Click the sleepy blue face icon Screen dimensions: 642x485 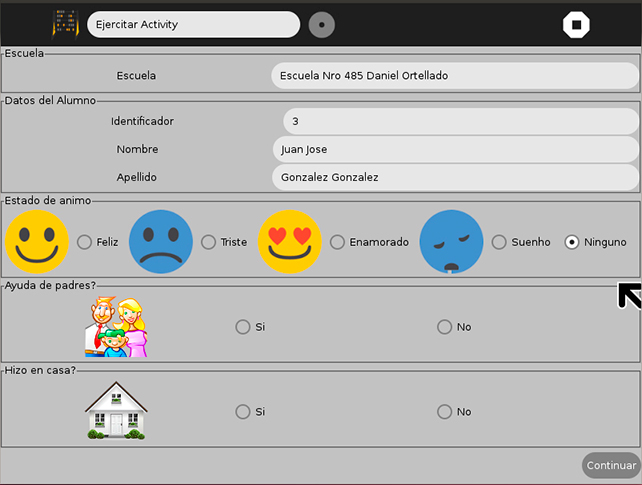(451, 242)
